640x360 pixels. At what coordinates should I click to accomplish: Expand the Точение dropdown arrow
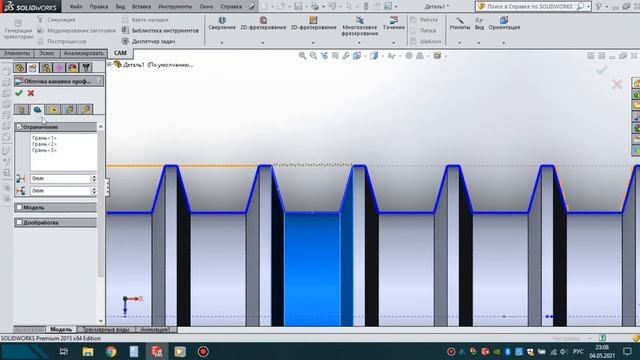coord(393,42)
